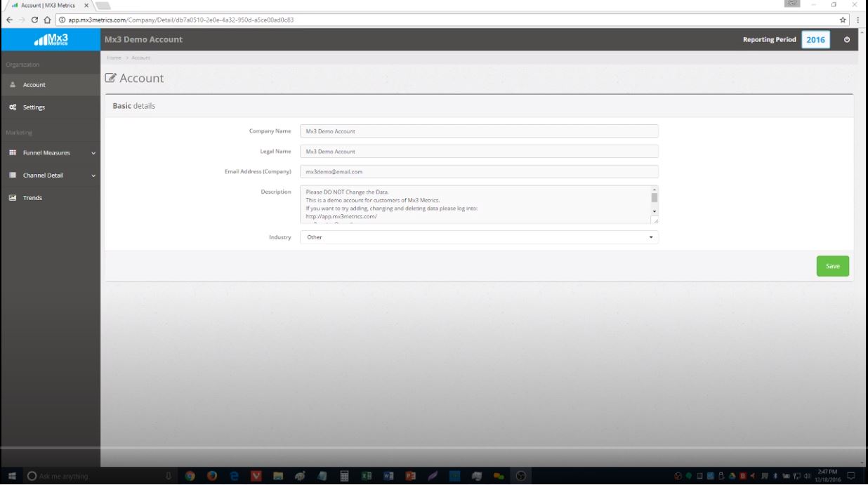Click the Home breadcrumb link

click(x=114, y=58)
